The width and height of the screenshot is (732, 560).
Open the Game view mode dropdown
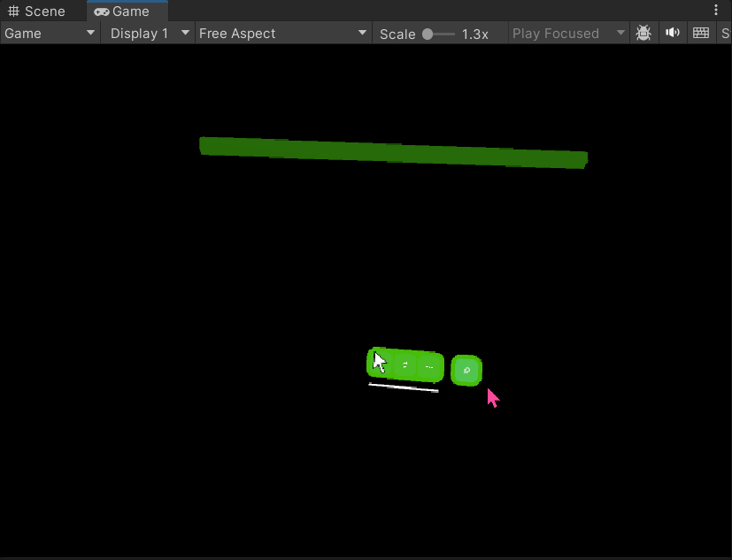[x=50, y=34]
